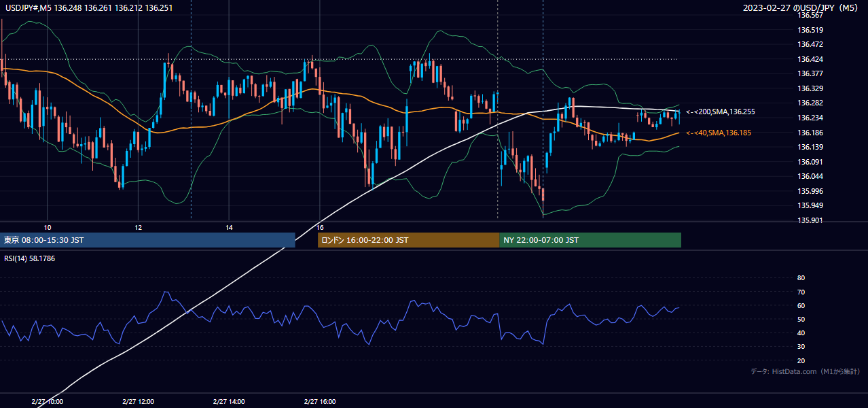This screenshot has width=868, height=408.
Task: Click the RSI 70 level label
Action: click(801, 292)
